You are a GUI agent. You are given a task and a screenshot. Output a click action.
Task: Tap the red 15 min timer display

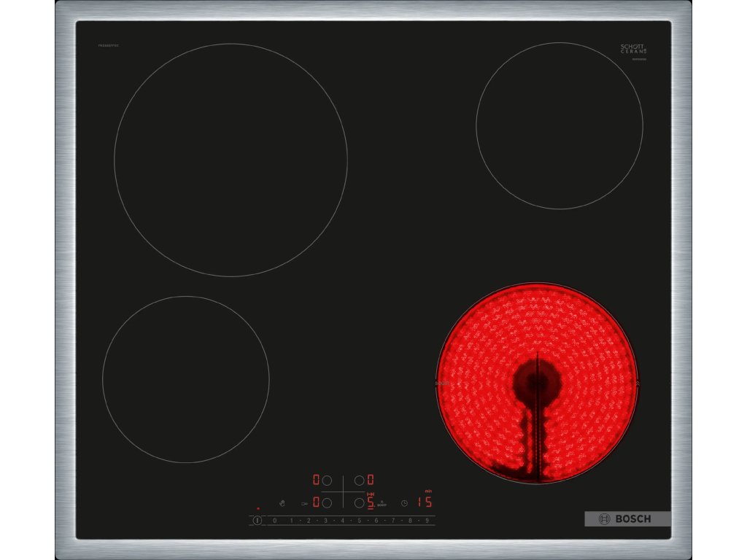click(x=424, y=502)
